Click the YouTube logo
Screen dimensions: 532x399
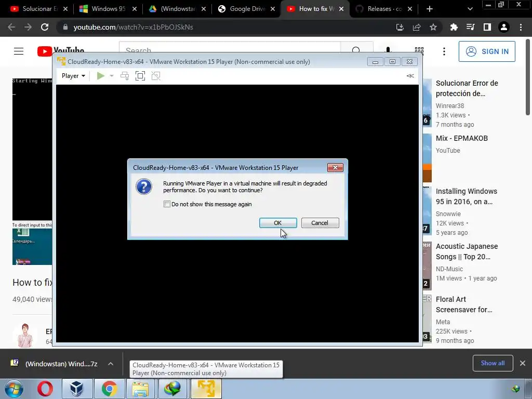click(x=61, y=51)
